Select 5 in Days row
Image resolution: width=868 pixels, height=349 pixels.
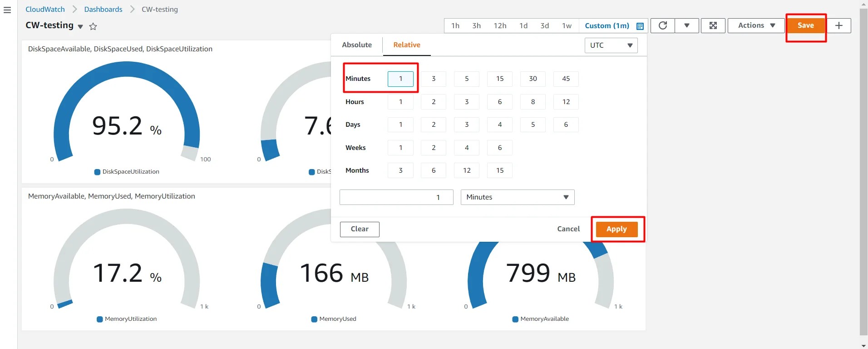(533, 125)
